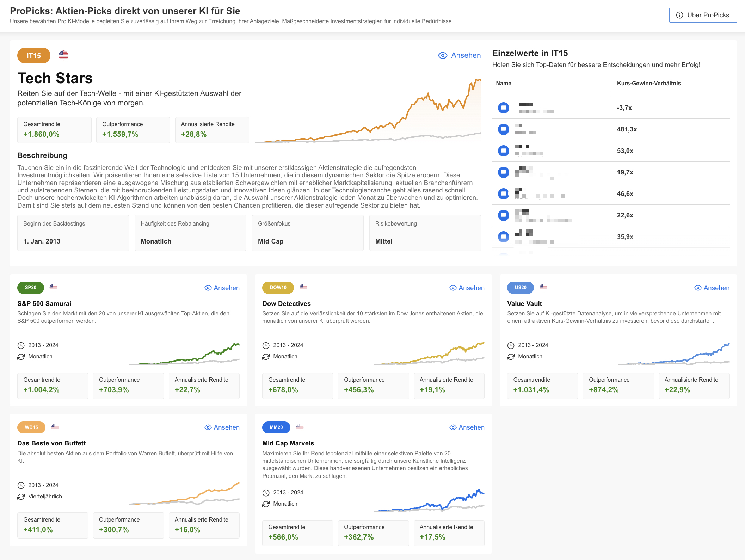745x560 pixels.
Task: Click the rebalancing icon beside Vierteljährlich
Action: [x=21, y=497]
